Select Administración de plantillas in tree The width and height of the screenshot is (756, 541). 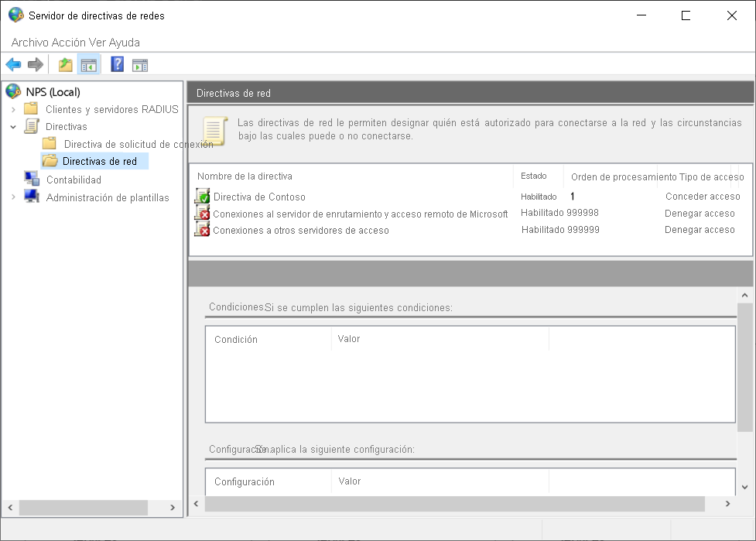[108, 197]
